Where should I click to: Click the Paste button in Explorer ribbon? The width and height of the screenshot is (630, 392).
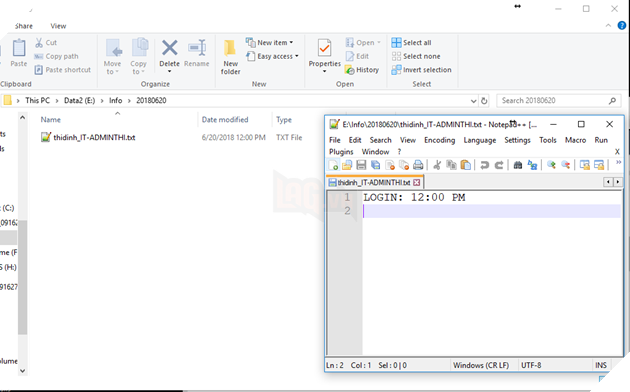coord(18,53)
